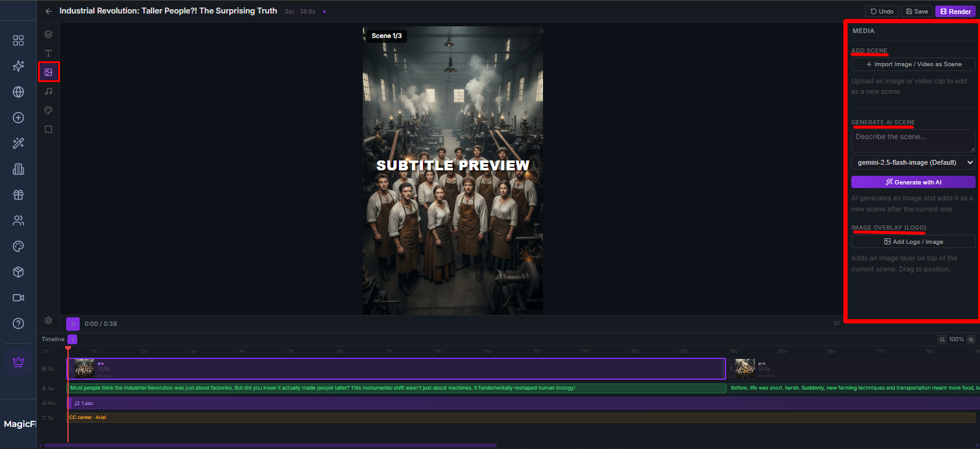Screen dimensions: 980x449
Task: Select the Media image tool in toolbar
Action: click(x=48, y=72)
